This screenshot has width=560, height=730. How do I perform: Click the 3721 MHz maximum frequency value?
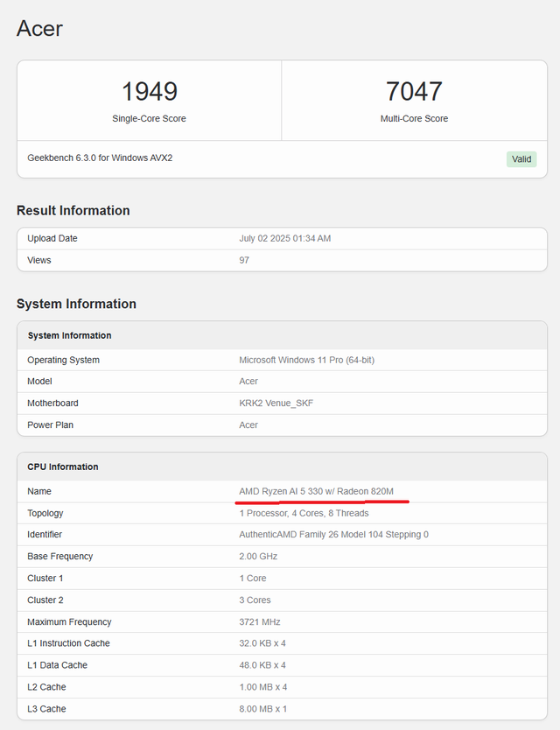[x=259, y=622]
